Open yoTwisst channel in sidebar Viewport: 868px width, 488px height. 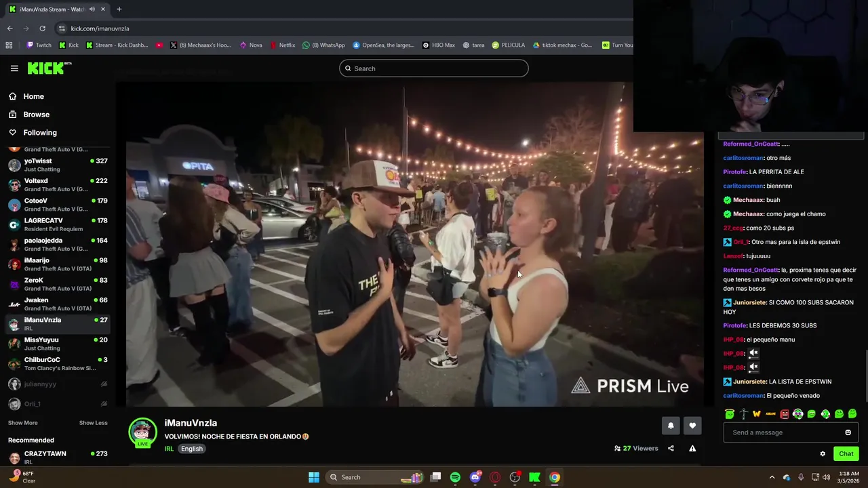point(57,165)
